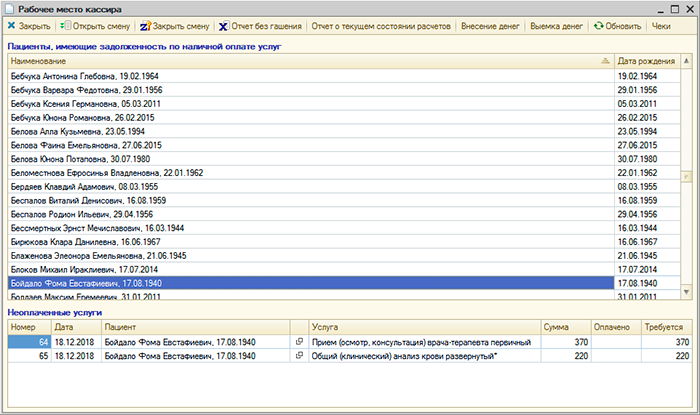The image size is (700, 415).
Task: Click Выемка денег button
Action: pos(559,26)
